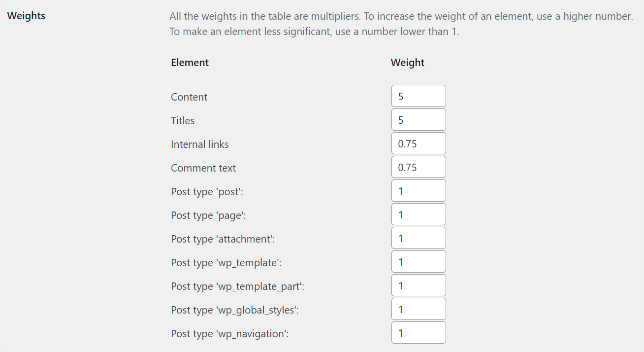
Task: Click the wp_global_styles weight box
Action: [x=418, y=309]
